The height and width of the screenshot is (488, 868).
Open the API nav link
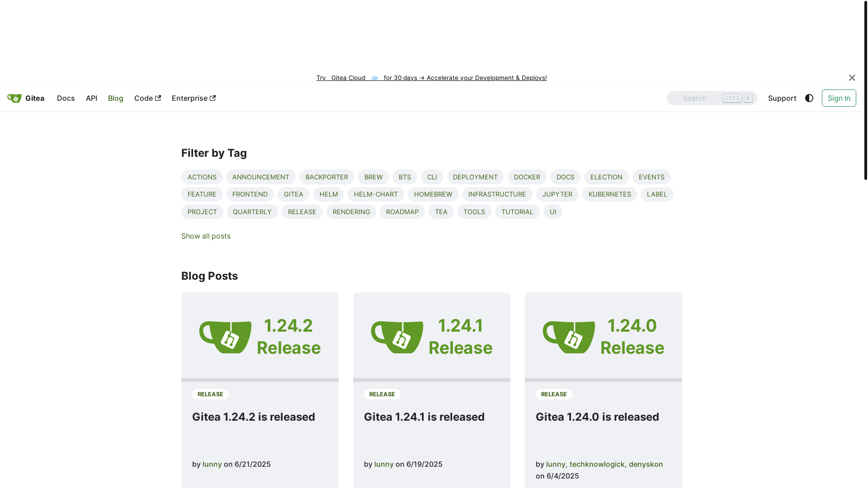pyautogui.click(x=91, y=98)
